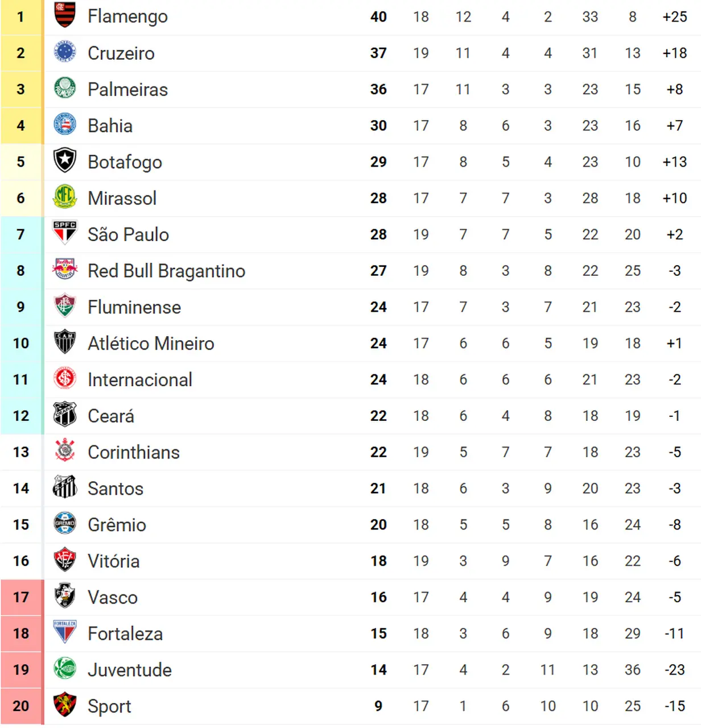This screenshot has width=701, height=728.
Task: Click the Juventude team name link
Action: pos(130,670)
